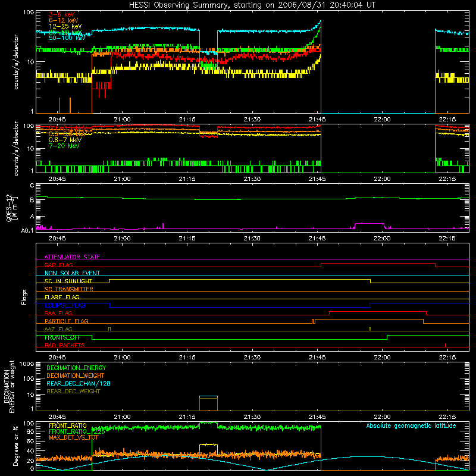
Task: Select the yellow 12-25 keV legend label
Action: point(65,26)
